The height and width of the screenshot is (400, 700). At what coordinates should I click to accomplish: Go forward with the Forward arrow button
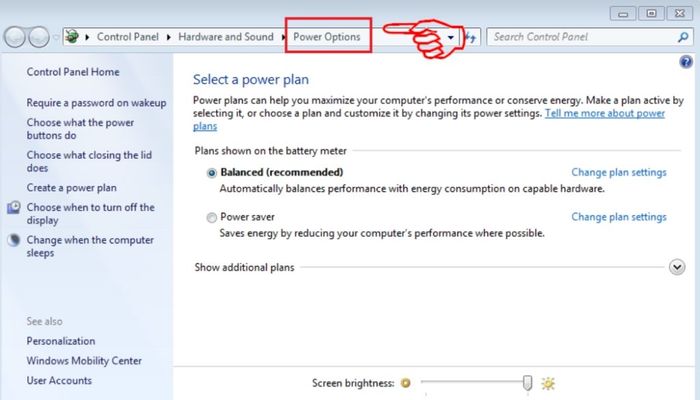(x=39, y=37)
